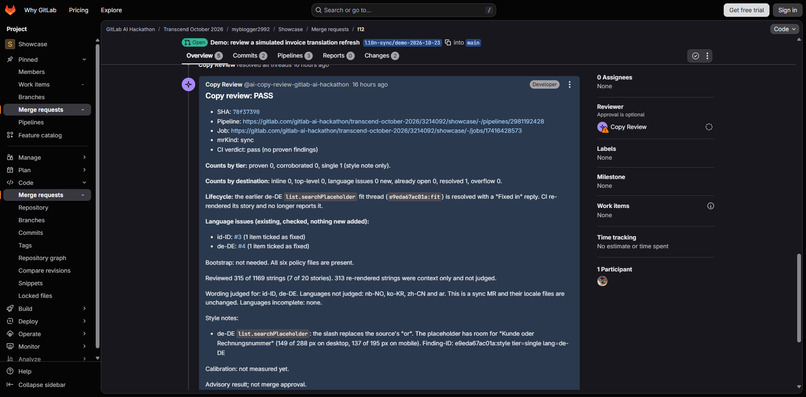Open Compare revisions in sidebar
The width and height of the screenshot is (806, 397).
pos(44,270)
